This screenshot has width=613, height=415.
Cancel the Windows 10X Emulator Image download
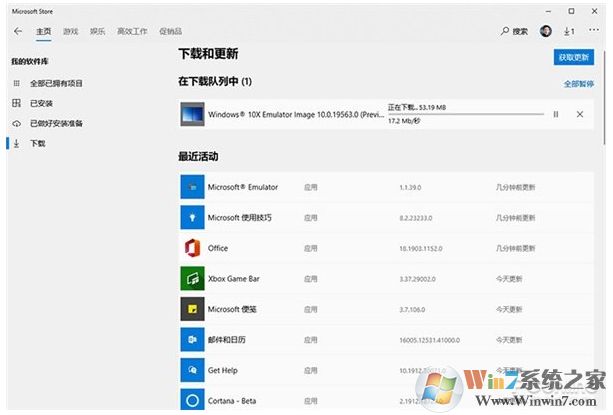click(580, 114)
